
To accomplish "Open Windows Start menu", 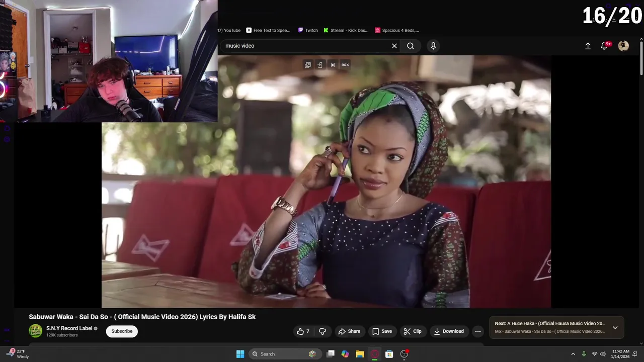I will click(240, 354).
